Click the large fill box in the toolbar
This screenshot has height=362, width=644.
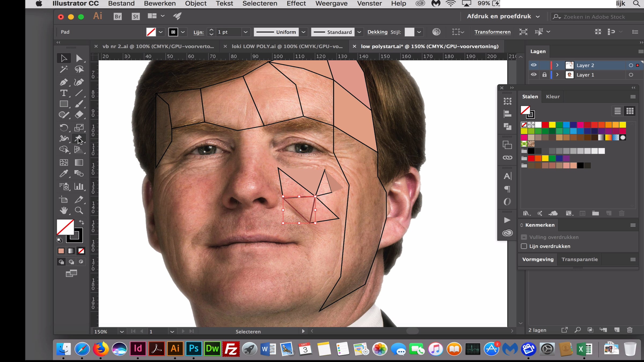[x=65, y=227]
